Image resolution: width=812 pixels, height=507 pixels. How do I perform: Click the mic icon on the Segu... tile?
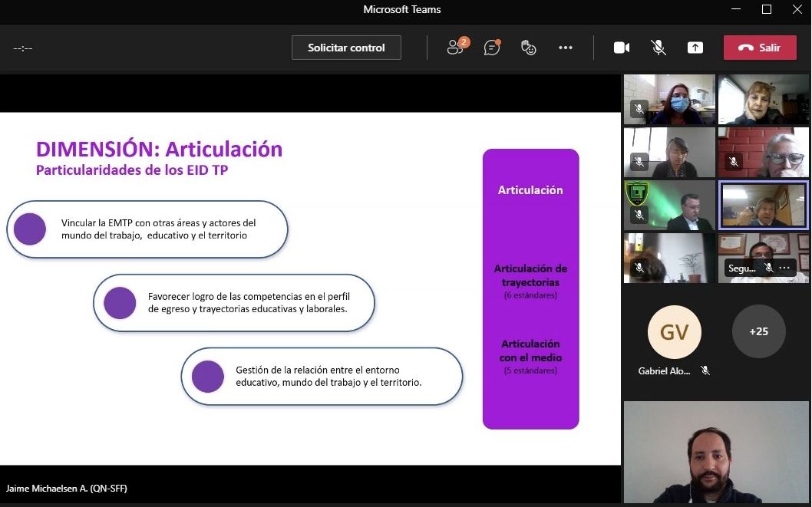(x=768, y=268)
